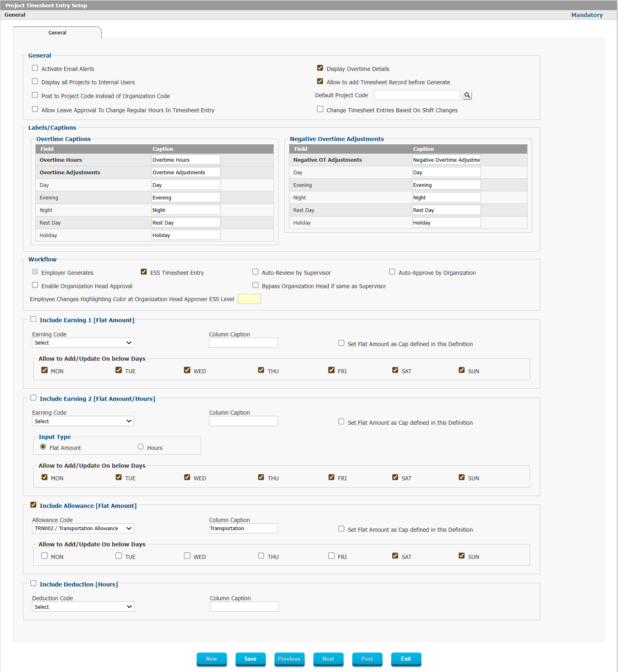Click the Default Project Code search icon
Screen dimensions: 618x672
tap(467, 95)
